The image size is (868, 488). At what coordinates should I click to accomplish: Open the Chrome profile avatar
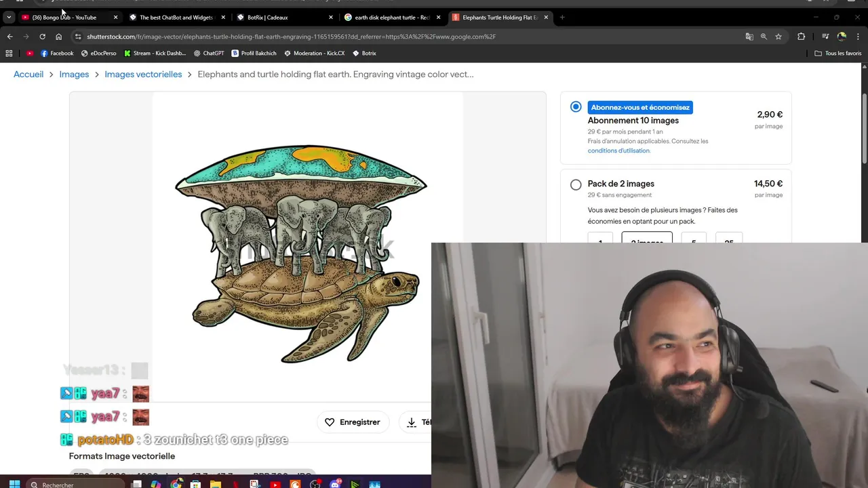842,37
